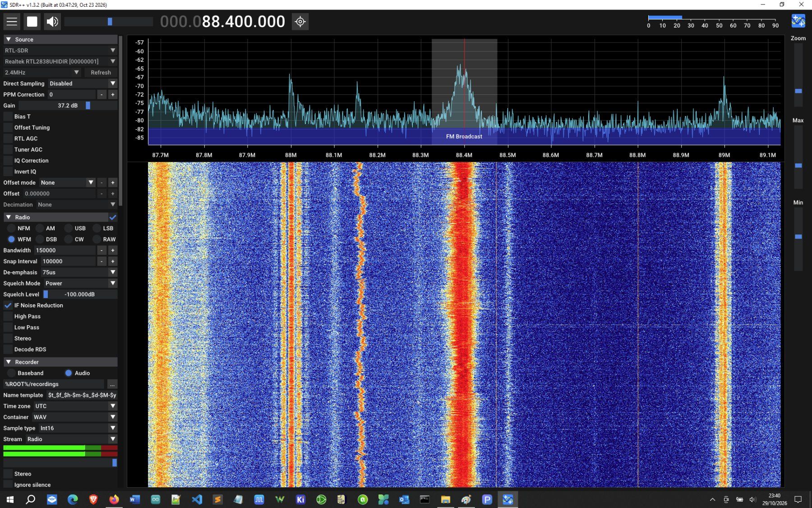Enable the Bias T checkbox
Screen dimensions: 812x508
(x=8, y=117)
